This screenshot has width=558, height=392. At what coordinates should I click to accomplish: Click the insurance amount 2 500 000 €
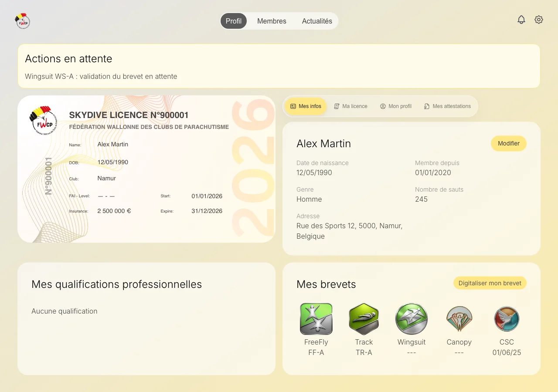(x=114, y=211)
